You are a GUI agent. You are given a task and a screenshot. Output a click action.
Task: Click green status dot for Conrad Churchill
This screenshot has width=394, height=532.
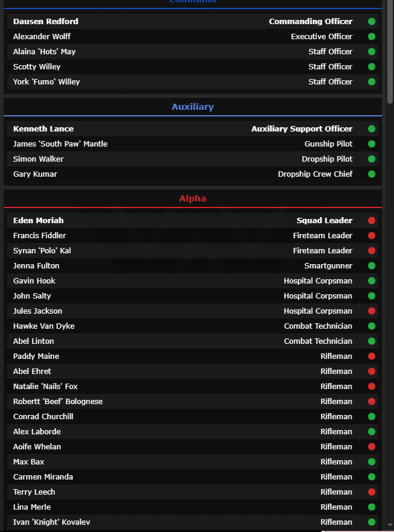click(372, 417)
